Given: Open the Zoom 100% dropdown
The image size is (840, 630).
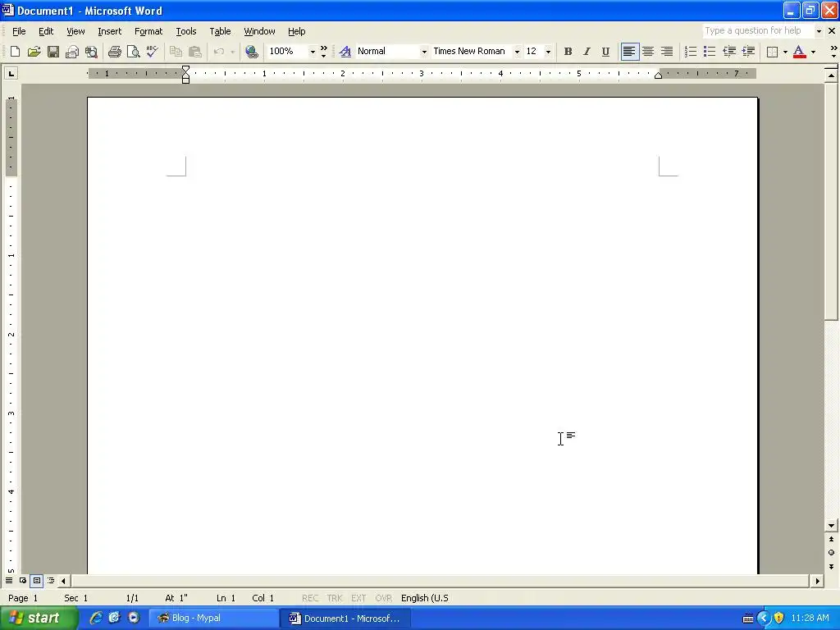Looking at the screenshot, I should [x=313, y=52].
